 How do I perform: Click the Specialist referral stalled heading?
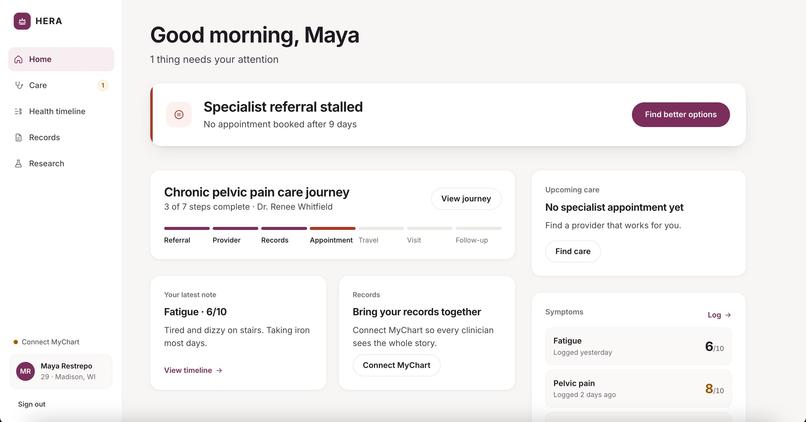(283, 107)
